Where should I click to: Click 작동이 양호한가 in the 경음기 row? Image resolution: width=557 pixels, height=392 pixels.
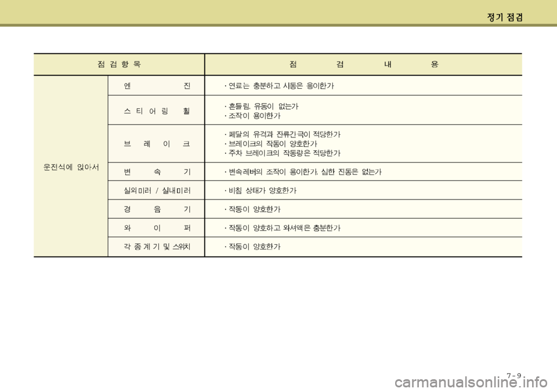point(252,209)
